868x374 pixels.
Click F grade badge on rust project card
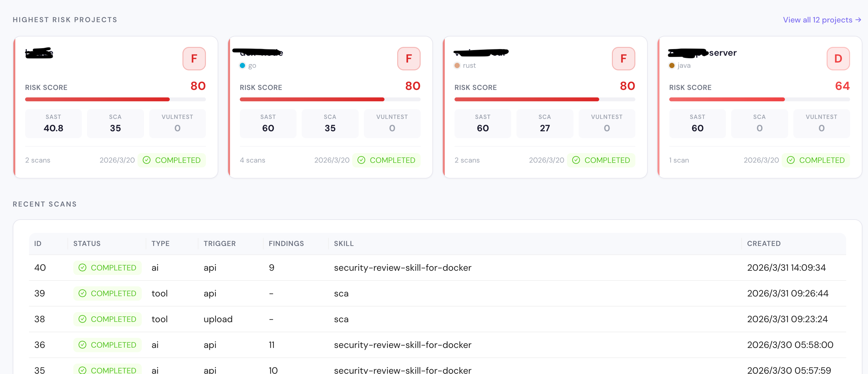623,59
